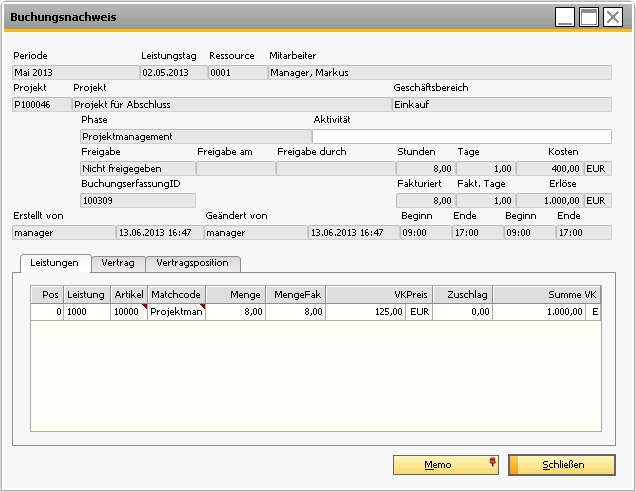
Task: Click the Mitarbeiter field 'Manager, Markus'
Action: (438, 73)
